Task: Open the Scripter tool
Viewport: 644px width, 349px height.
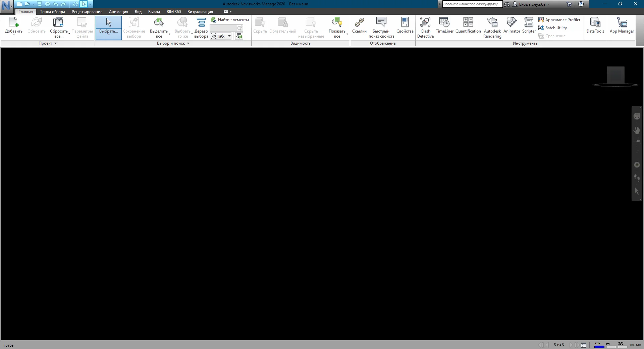Action: 529,26
